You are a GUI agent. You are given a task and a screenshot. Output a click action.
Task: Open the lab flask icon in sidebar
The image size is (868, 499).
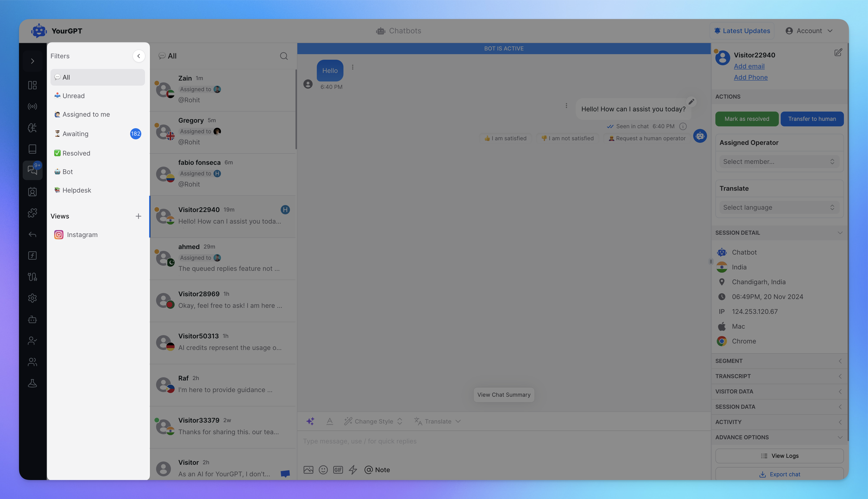tap(33, 383)
